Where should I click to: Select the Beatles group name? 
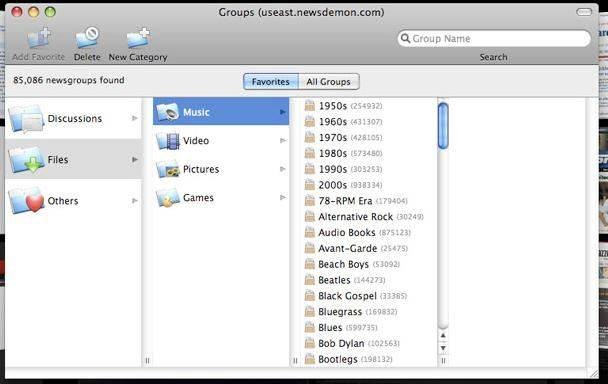click(334, 280)
